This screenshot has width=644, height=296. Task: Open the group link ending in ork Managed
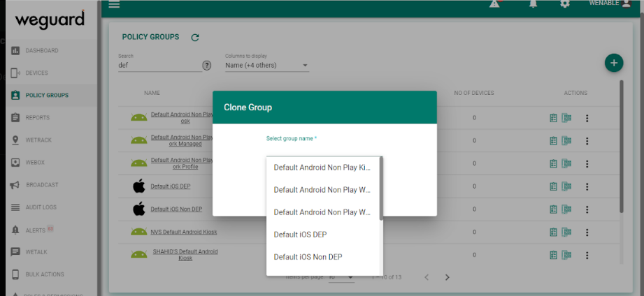click(x=183, y=140)
